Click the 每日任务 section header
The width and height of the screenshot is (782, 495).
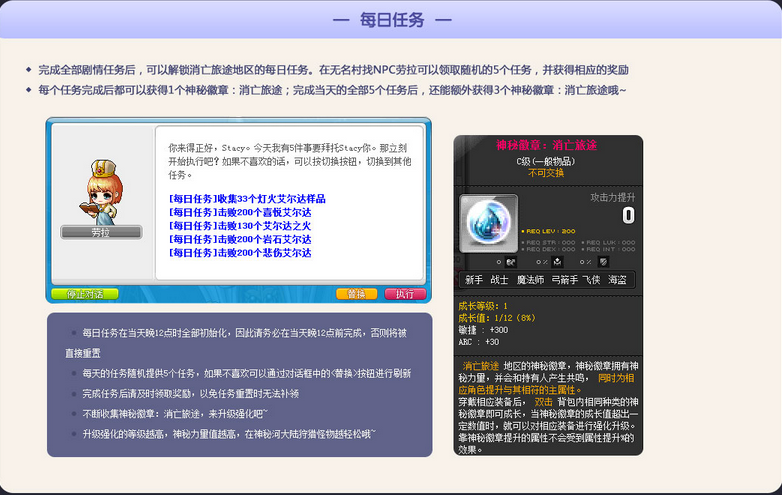(391, 19)
